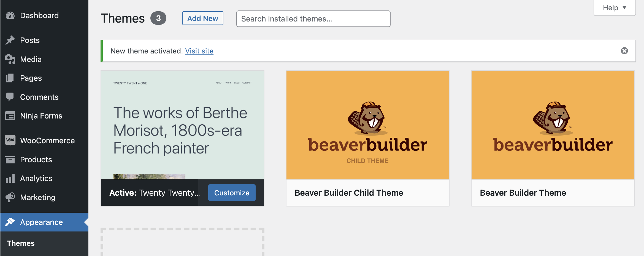Viewport: 644px width, 256px height.
Task: Click the Media library icon
Action: (10, 59)
